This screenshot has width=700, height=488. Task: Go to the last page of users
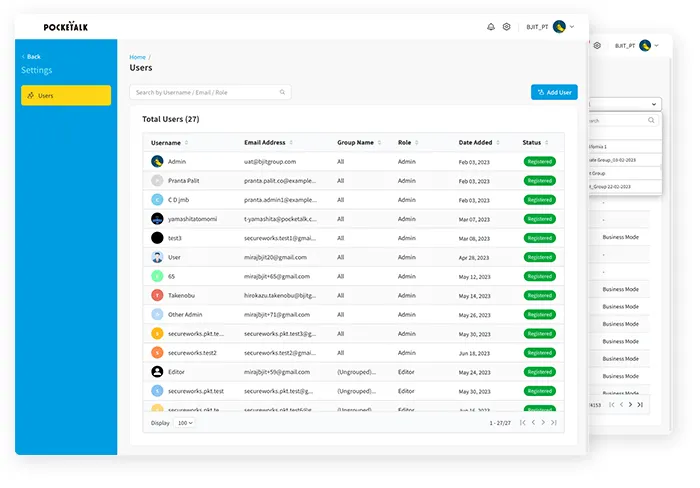(555, 423)
